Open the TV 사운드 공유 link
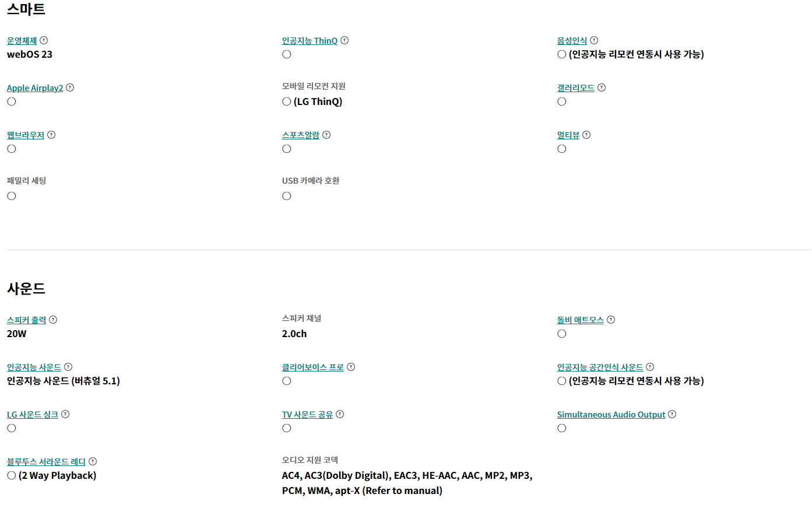Viewport: 812px width, 508px height. point(307,415)
